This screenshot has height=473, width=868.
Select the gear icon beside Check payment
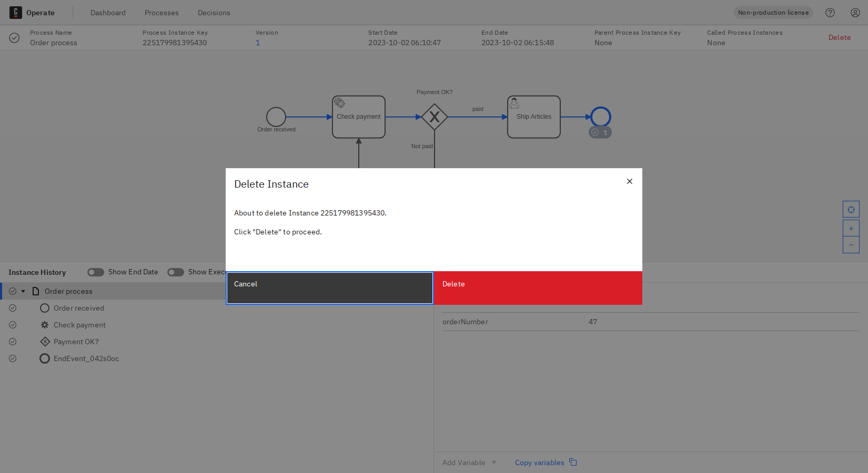tap(44, 325)
